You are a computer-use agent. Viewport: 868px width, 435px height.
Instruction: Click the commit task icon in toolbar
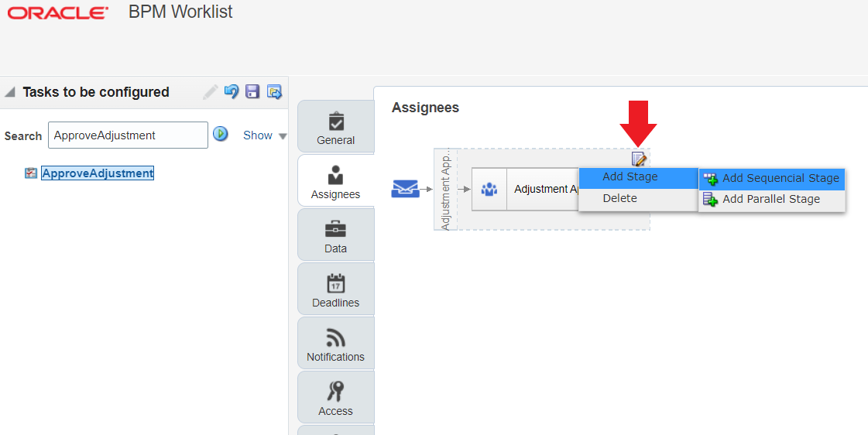[274, 91]
